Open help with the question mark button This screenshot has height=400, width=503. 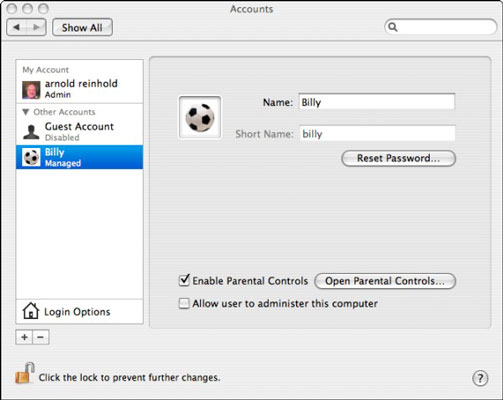point(480,378)
